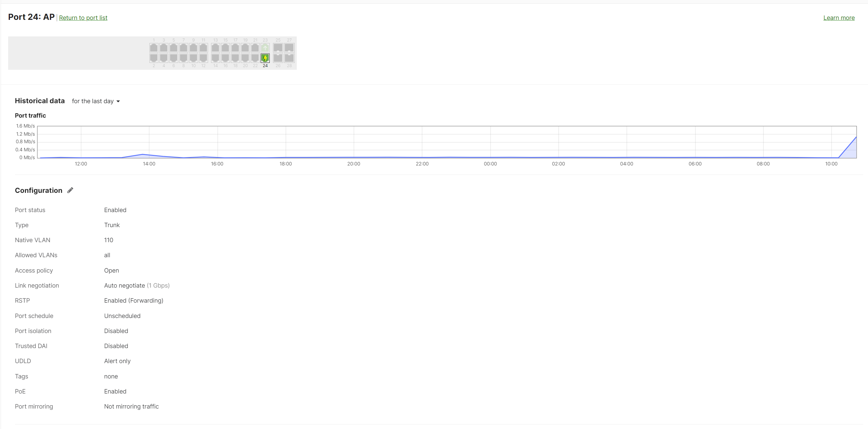This screenshot has height=429, width=868.
Task: Click the dropdown caret beside 'last day'
Action: (x=118, y=101)
